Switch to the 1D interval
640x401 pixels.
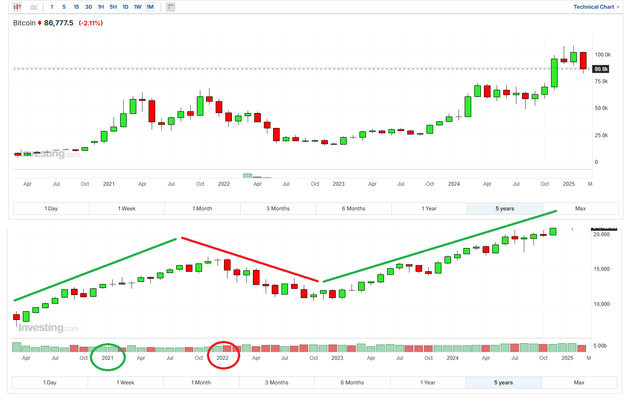[x=125, y=7]
